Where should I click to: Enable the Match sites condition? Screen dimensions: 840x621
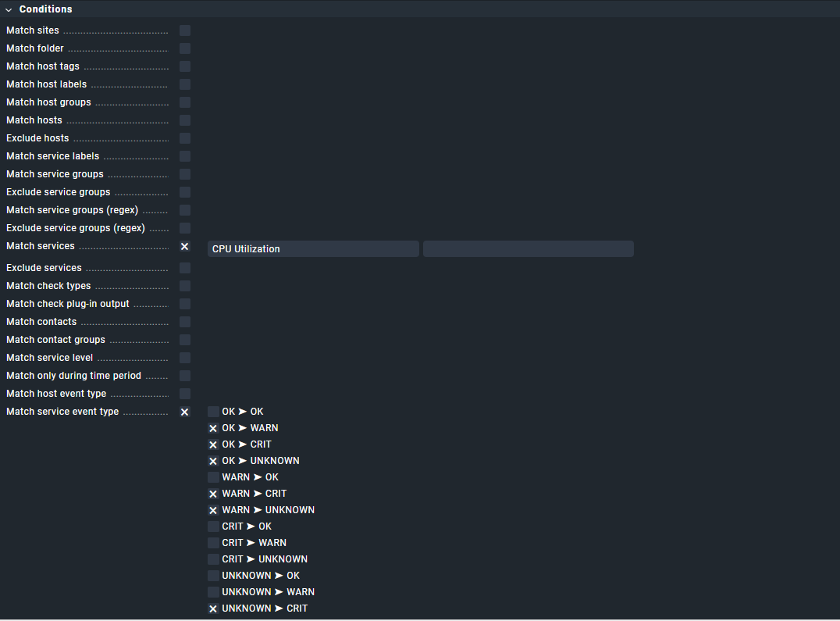[x=185, y=30]
